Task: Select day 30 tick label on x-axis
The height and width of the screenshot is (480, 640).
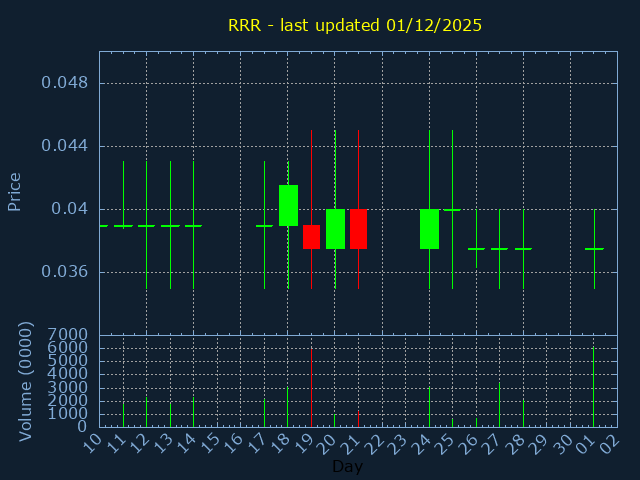Action: [x=564, y=441]
